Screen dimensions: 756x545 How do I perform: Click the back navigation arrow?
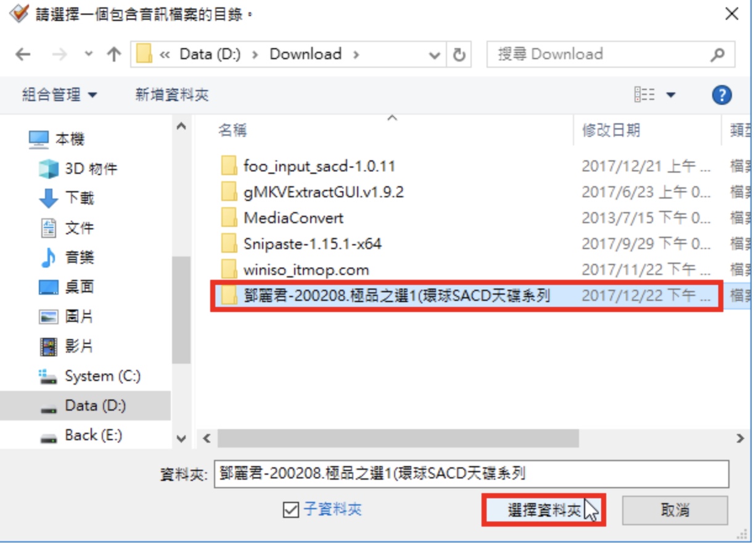[23, 54]
